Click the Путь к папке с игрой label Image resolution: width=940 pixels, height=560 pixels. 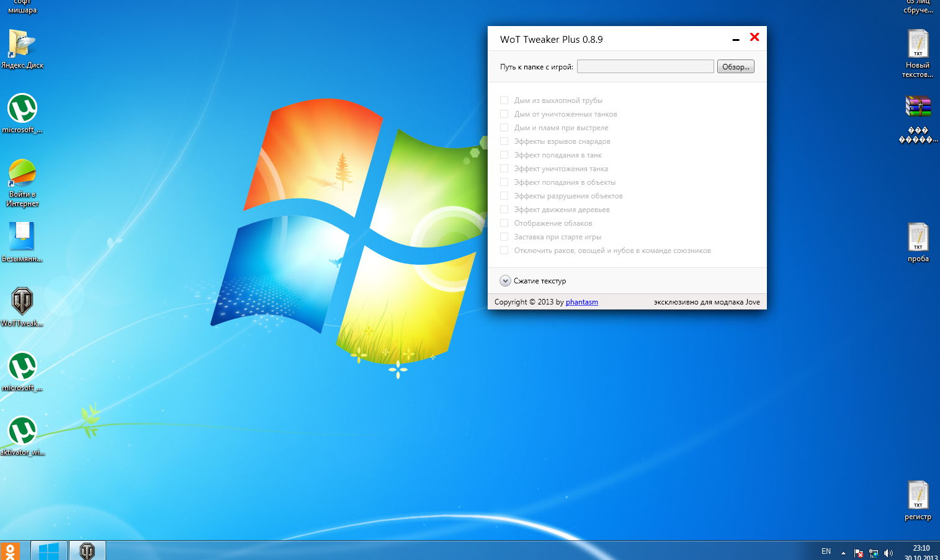pos(537,67)
